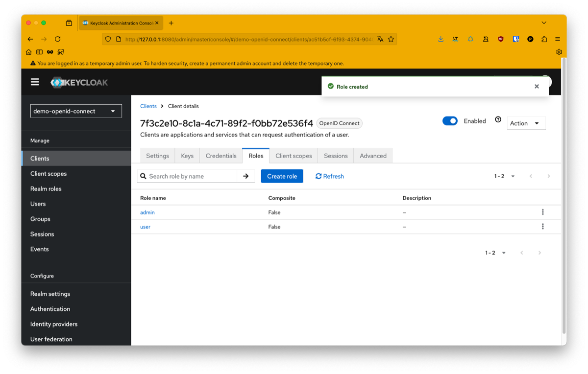Click the Create role button

[282, 176]
